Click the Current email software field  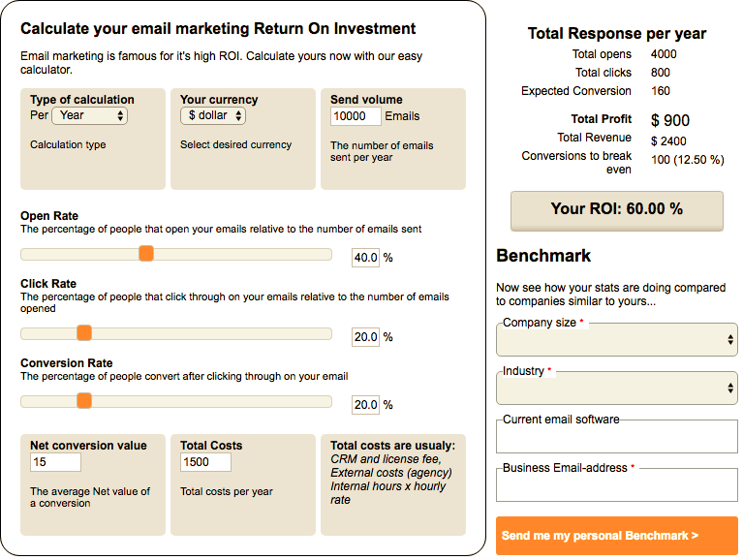[616, 437]
